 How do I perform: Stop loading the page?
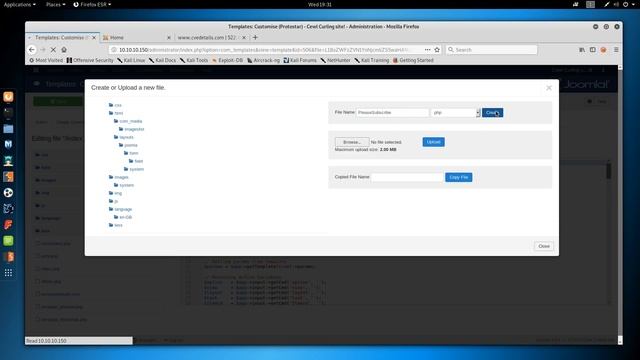click(53, 49)
